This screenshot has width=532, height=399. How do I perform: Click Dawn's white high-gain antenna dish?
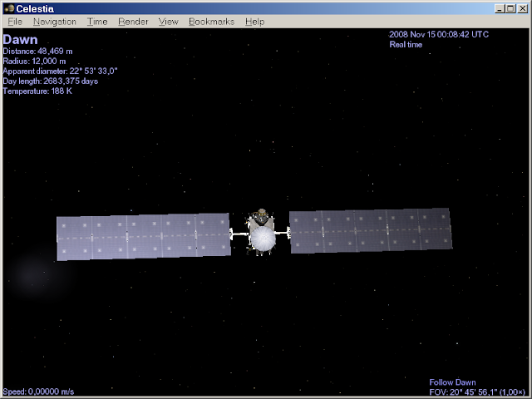[263, 239]
